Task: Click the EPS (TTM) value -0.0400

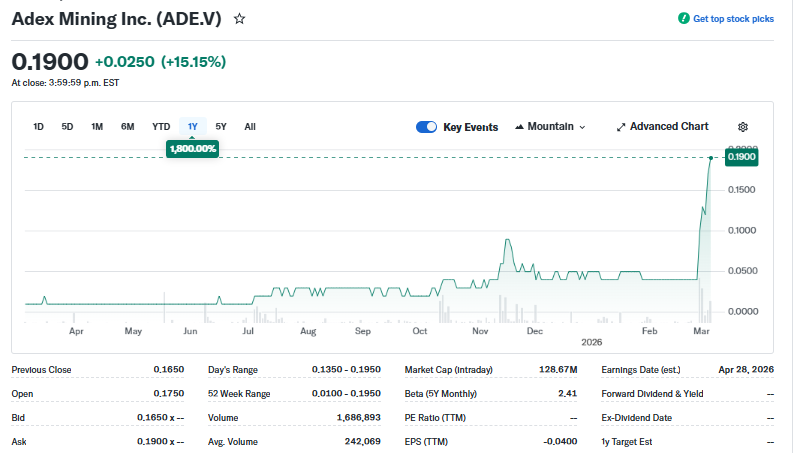Action: [x=560, y=441]
